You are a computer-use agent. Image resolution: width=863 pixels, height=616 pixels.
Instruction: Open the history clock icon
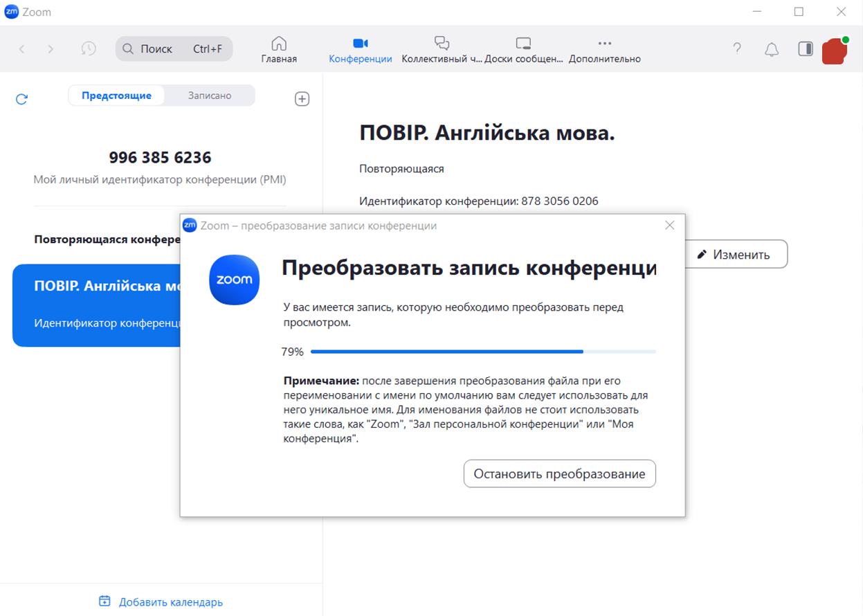pyautogui.click(x=89, y=48)
